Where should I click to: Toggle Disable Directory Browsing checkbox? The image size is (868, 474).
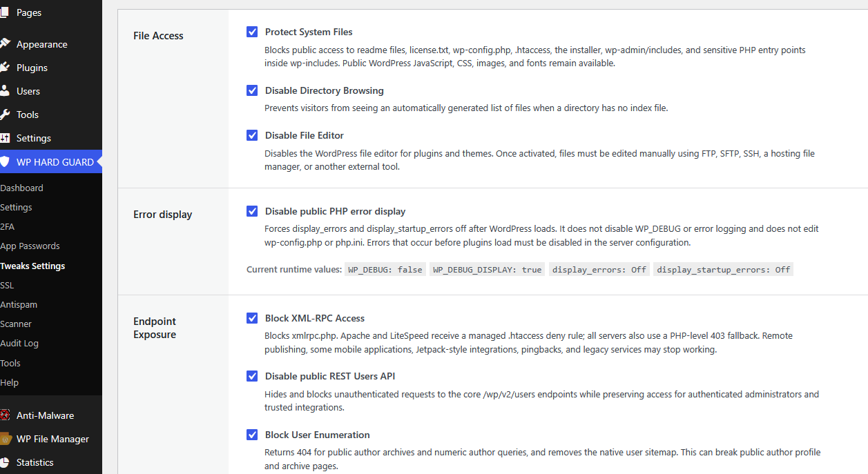pyautogui.click(x=252, y=90)
